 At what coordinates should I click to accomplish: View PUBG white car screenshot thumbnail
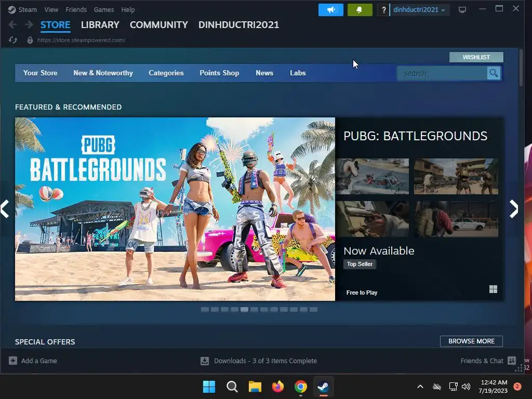pos(456,219)
